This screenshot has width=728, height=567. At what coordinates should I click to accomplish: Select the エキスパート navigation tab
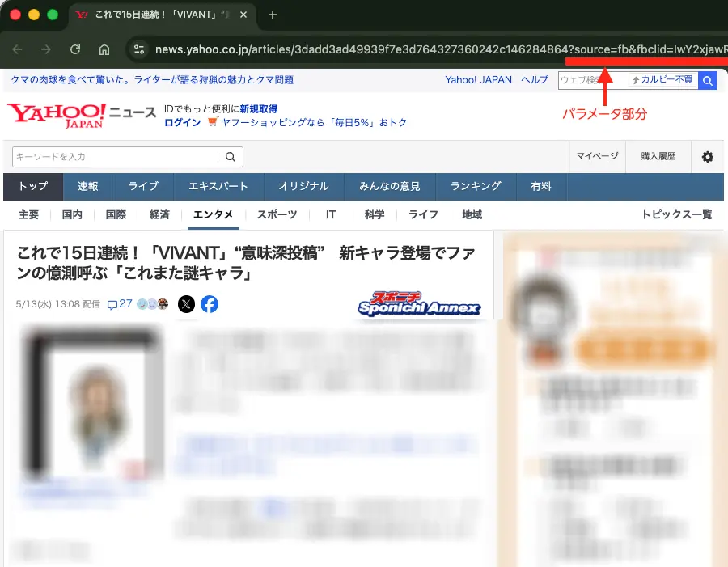218,187
